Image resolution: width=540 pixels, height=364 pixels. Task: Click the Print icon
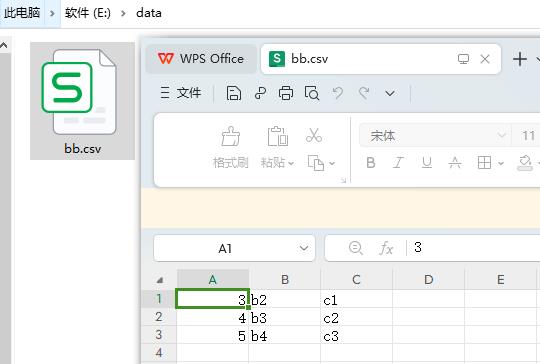pyautogui.click(x=286, y=93)
